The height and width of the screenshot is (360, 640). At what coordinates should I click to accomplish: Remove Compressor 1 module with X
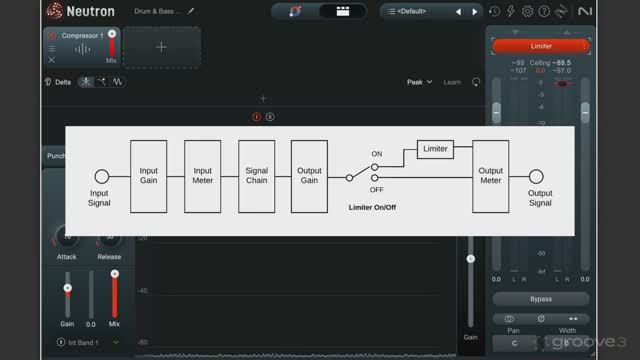tap(51, 60)
